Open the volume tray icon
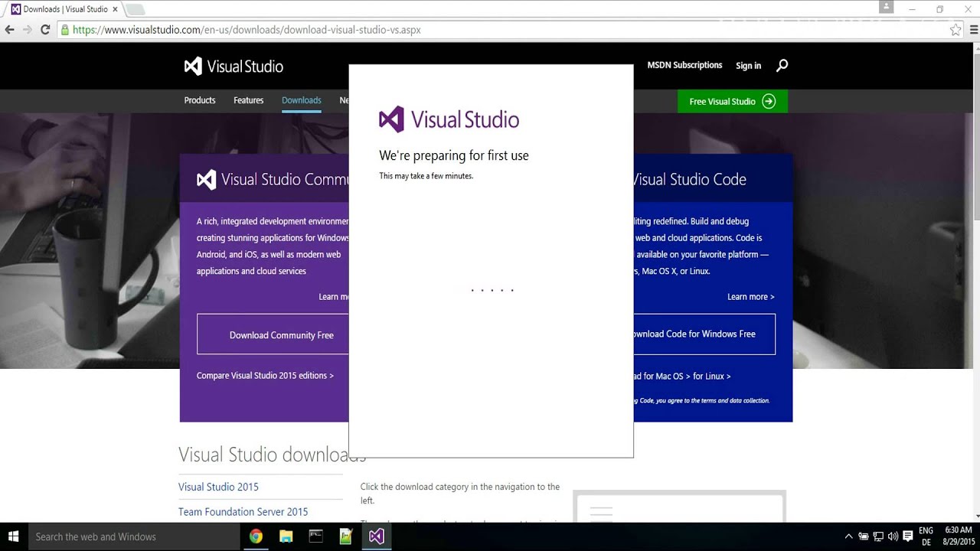Viewport: 980px width, 551px height. (x=893, y=536)
